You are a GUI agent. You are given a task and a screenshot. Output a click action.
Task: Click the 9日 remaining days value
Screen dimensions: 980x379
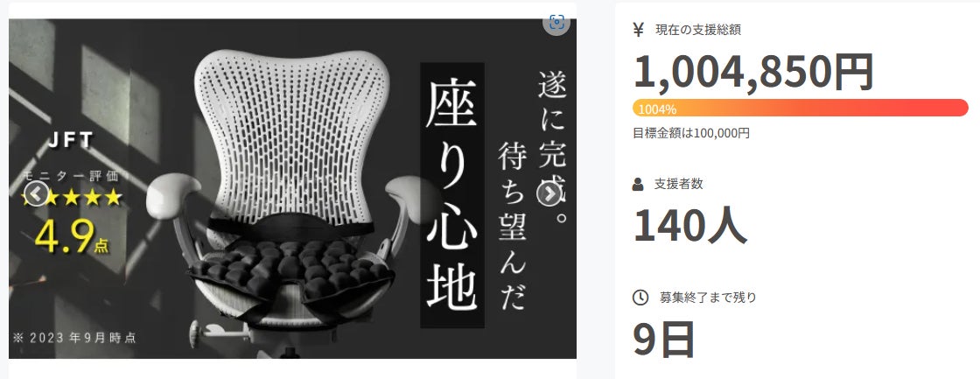point(664,340)
